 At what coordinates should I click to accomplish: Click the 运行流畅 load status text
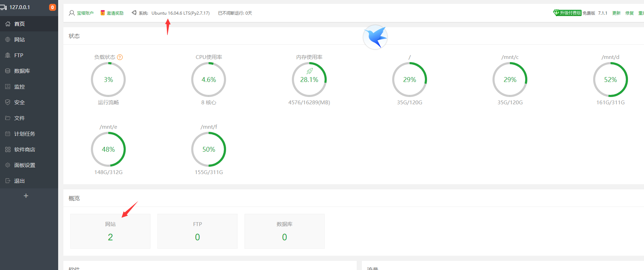click(108, 103)
